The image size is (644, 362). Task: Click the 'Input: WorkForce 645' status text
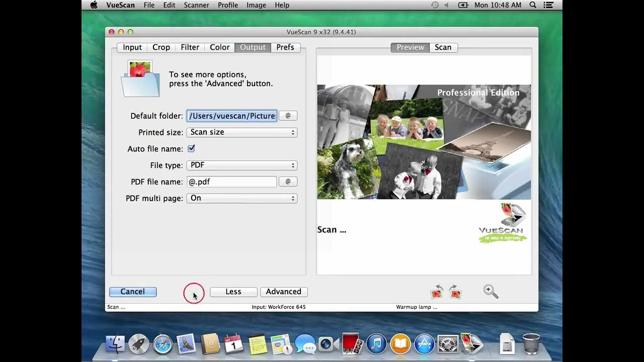tap(279, 307)
